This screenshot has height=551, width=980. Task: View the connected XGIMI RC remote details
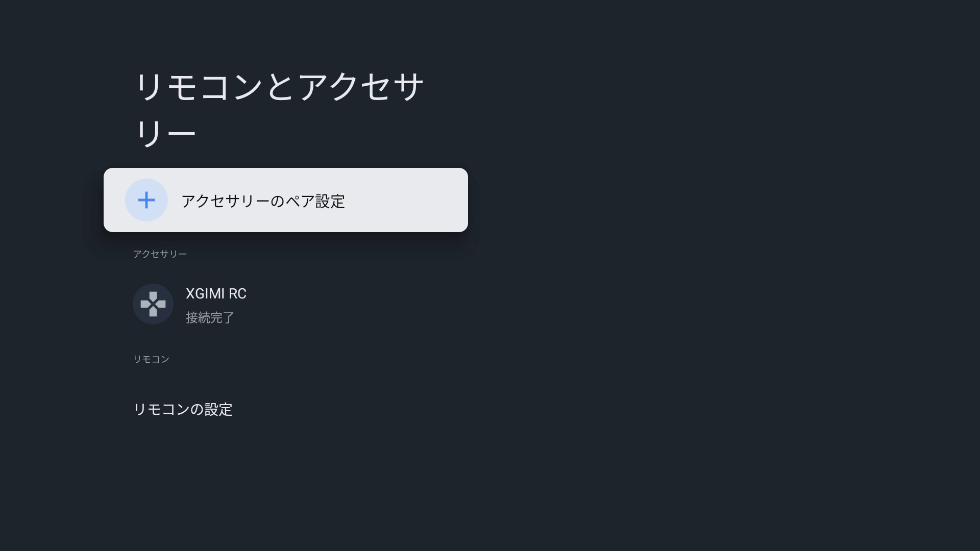tap(216, 305)
